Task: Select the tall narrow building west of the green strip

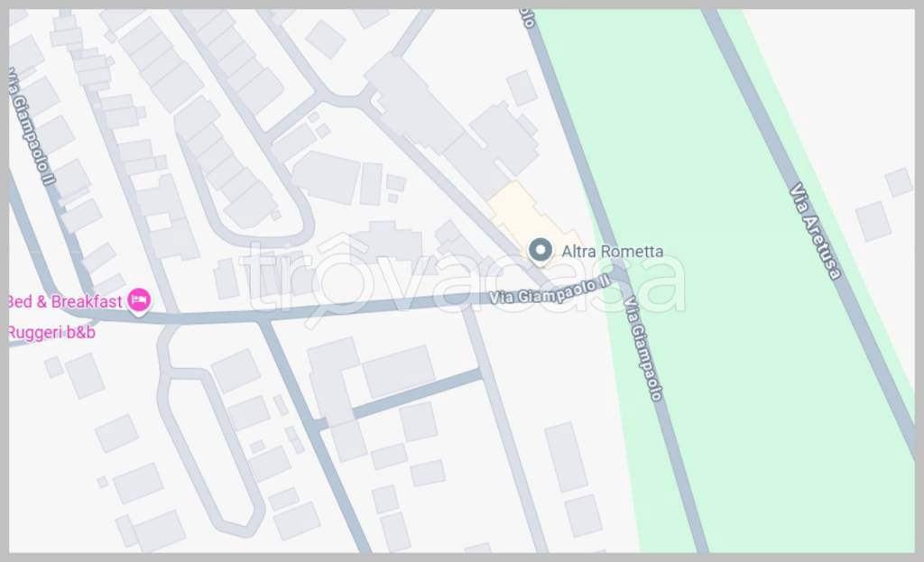Action: tap(566, 457)
